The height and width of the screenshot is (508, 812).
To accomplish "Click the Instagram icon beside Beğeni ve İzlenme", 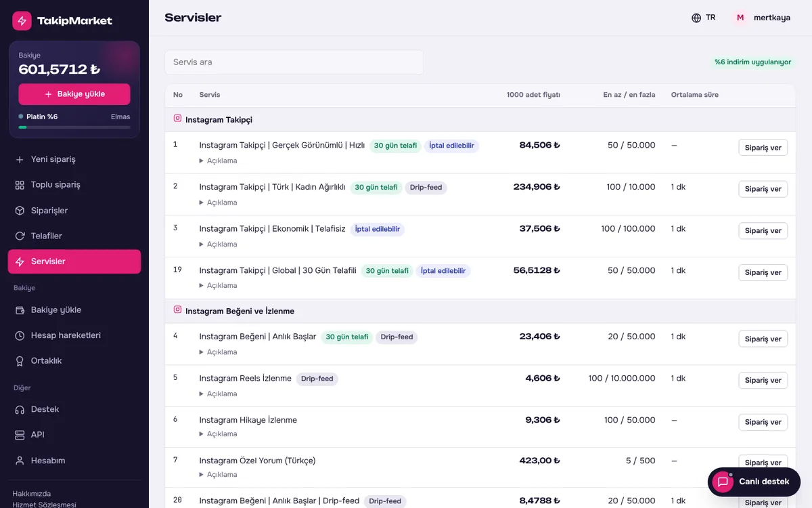I will tap(177, 310).
